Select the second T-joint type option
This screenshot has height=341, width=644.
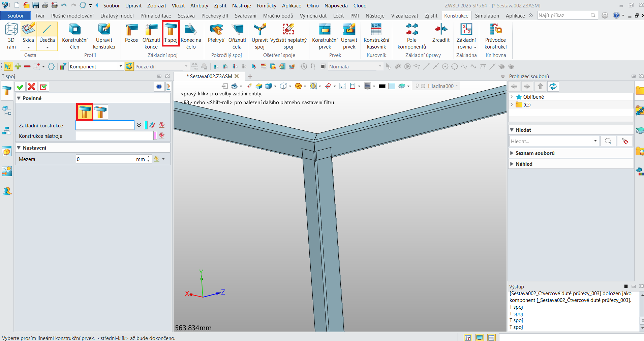click(100, 112)
